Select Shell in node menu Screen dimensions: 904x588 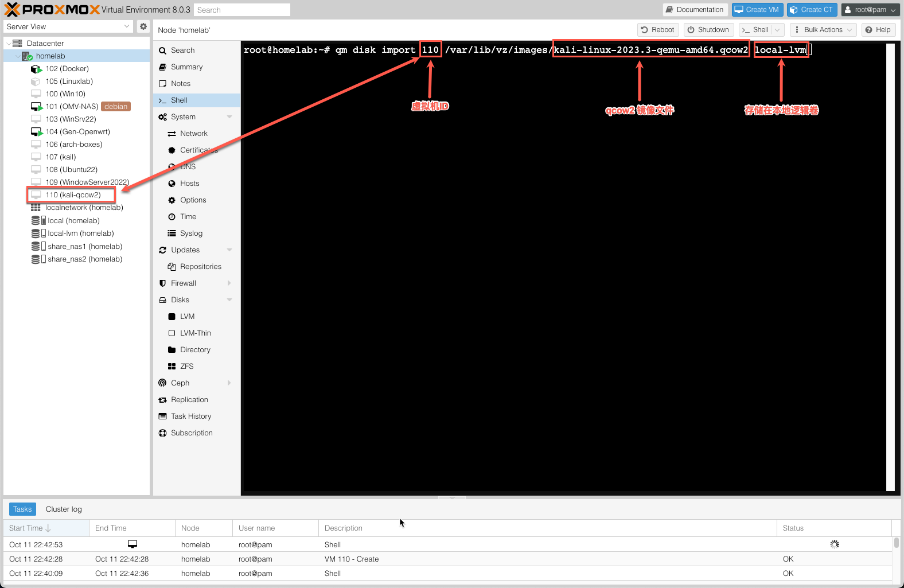(197, 100)
